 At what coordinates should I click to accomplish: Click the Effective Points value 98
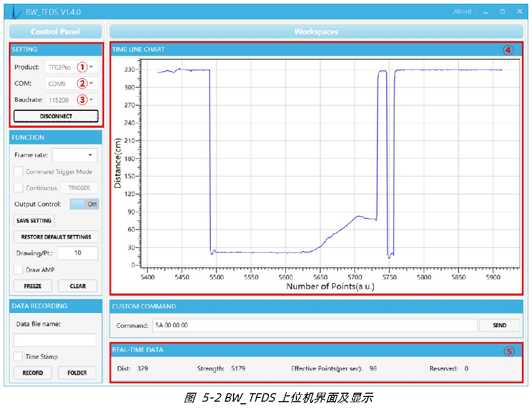tap(373, 368)
